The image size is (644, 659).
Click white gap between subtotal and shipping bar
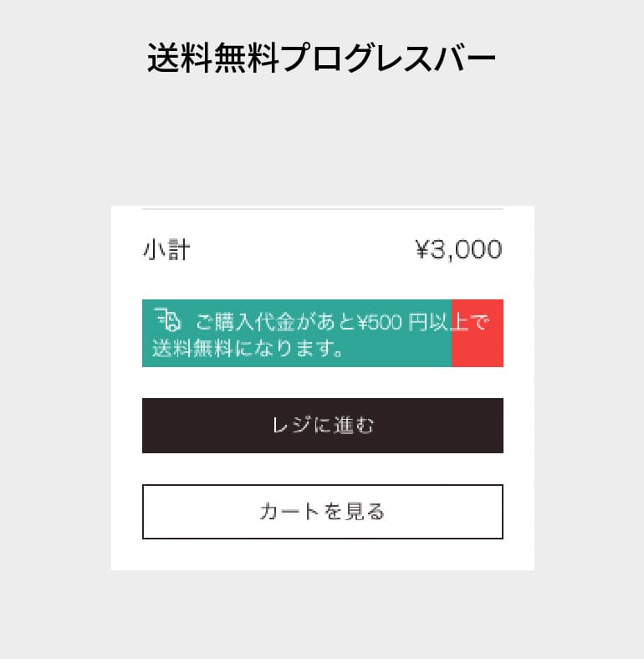click(323, 281)
